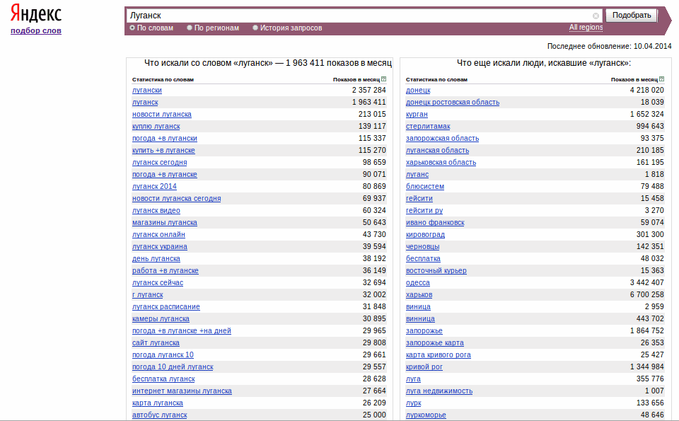
Task: Click the Подобрать button
Action: click(631, 15)
